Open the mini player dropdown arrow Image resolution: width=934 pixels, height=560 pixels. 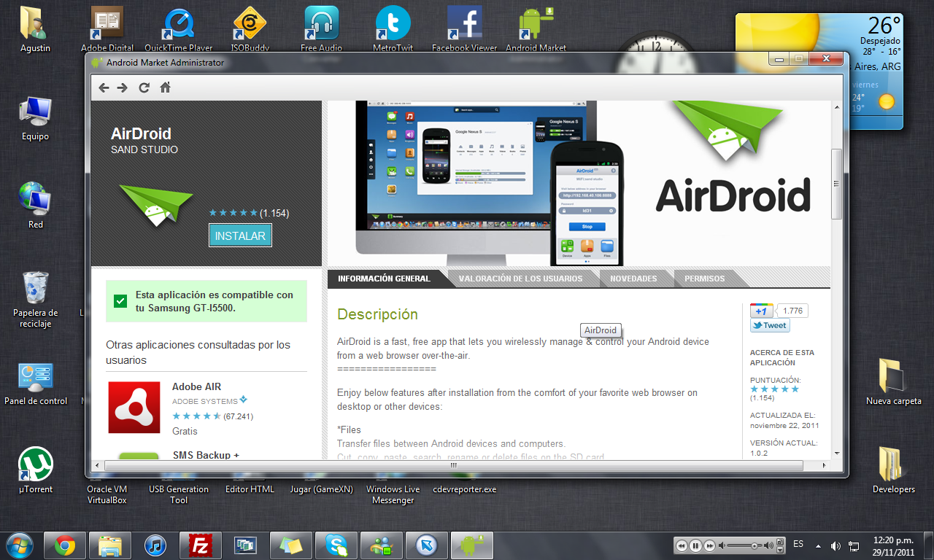tap(780, 550)
